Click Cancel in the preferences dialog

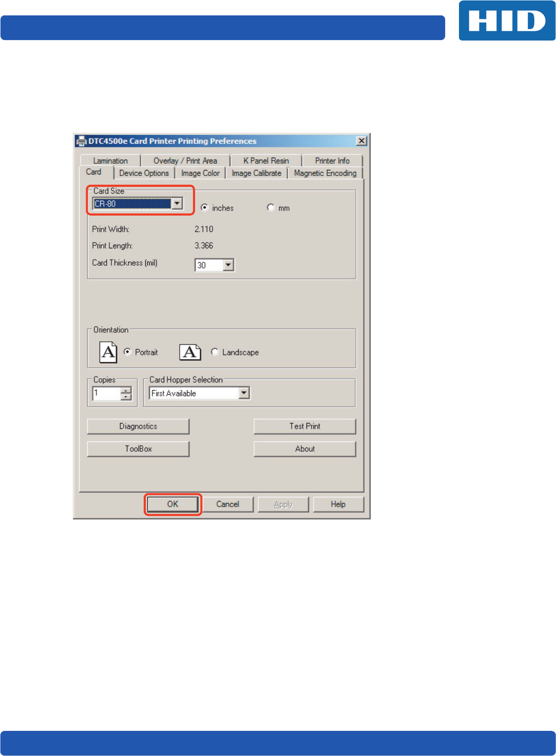click(228, 505)
